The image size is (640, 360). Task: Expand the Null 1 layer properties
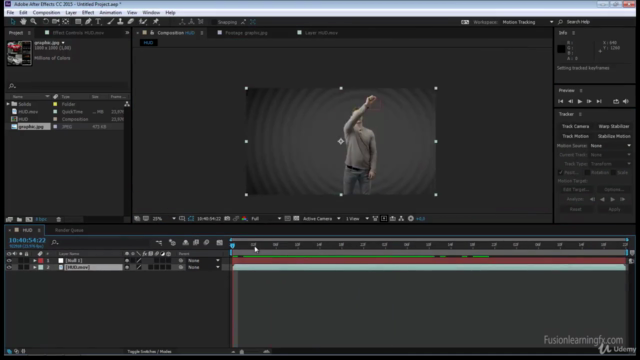tap(35, 260)
